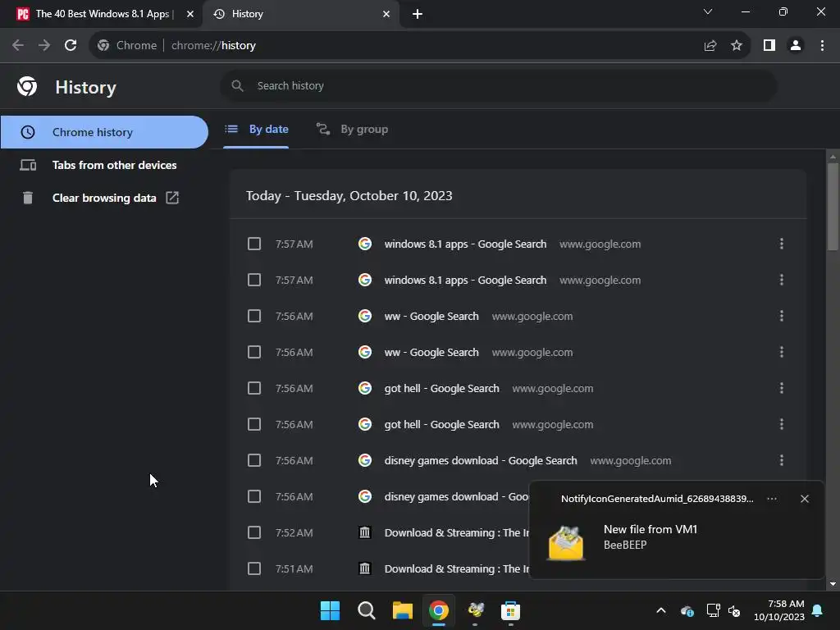The image size is (840, 630).
Task: Click the Search history field
Action: coord(498,85)
